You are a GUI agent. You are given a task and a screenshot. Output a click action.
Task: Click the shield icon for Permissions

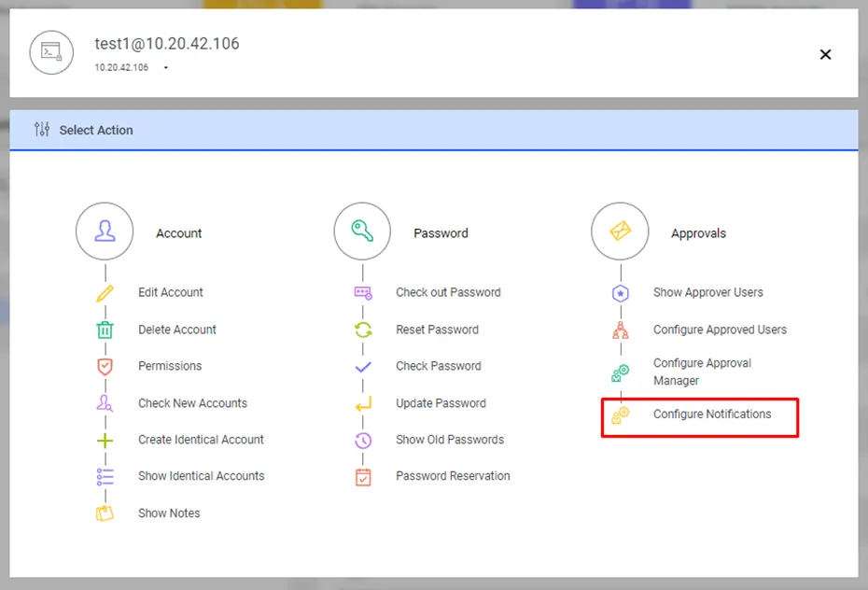click(x=105, y=366)
